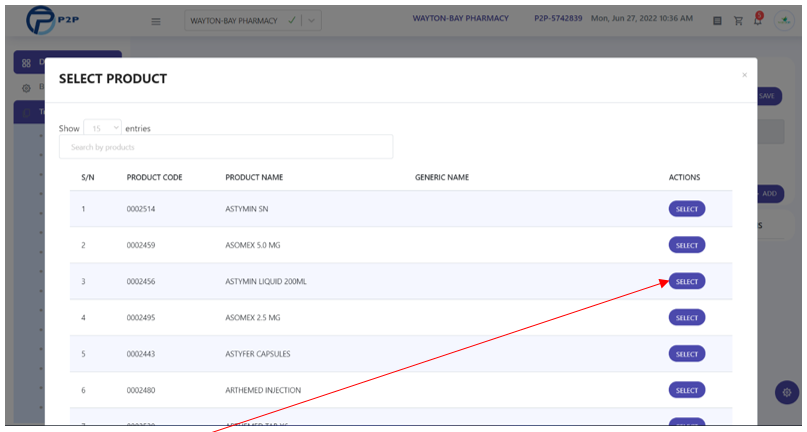Click product code 0002495

141,318
